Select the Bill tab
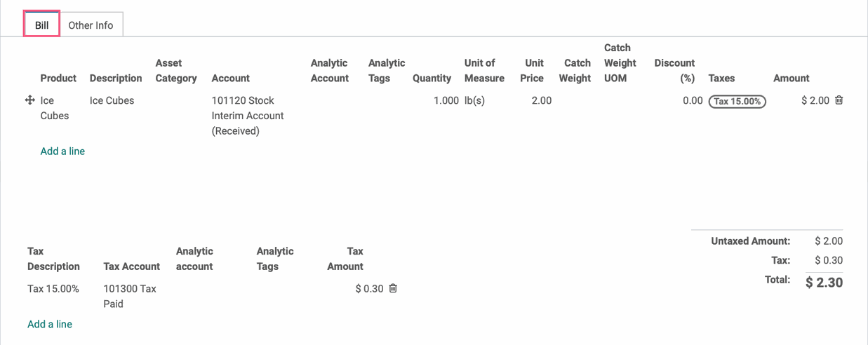Image resolution: width=868 pixels, height=345 pixels. (x=42, y=25)
